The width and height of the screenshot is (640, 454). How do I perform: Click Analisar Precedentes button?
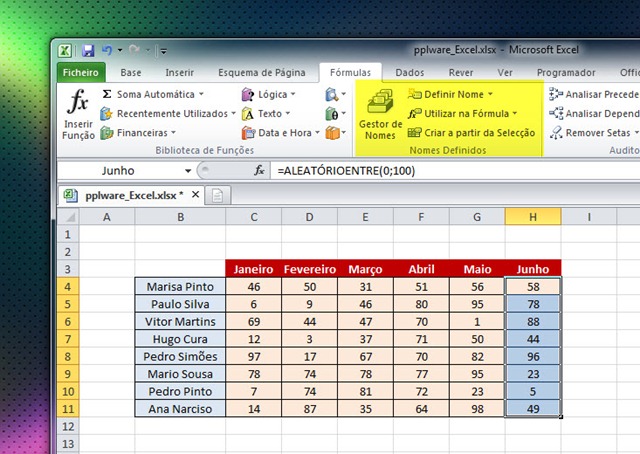(x=594, y=94)
